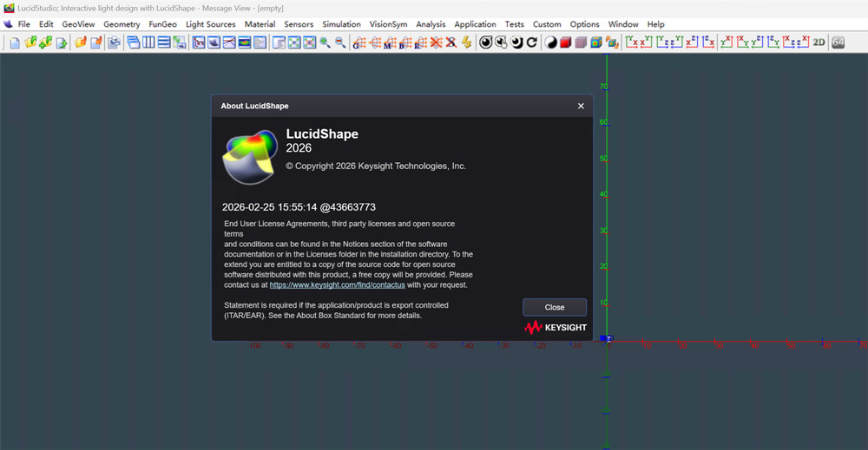Open the Simulation menu
Image resolution: width=868 pixels, height=450 pixels.
[x=341, y=24]
